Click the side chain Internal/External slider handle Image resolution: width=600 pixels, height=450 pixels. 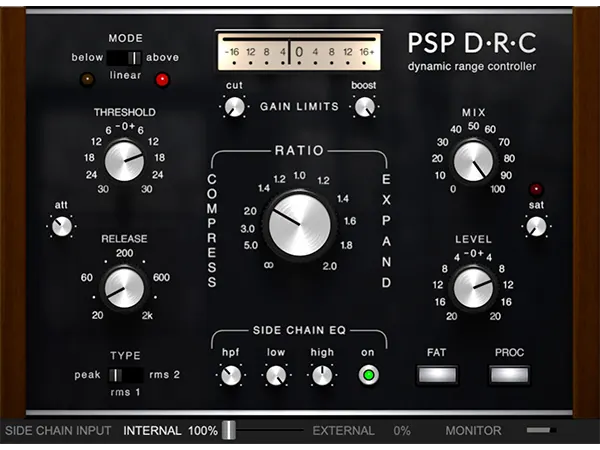point(228,430)
